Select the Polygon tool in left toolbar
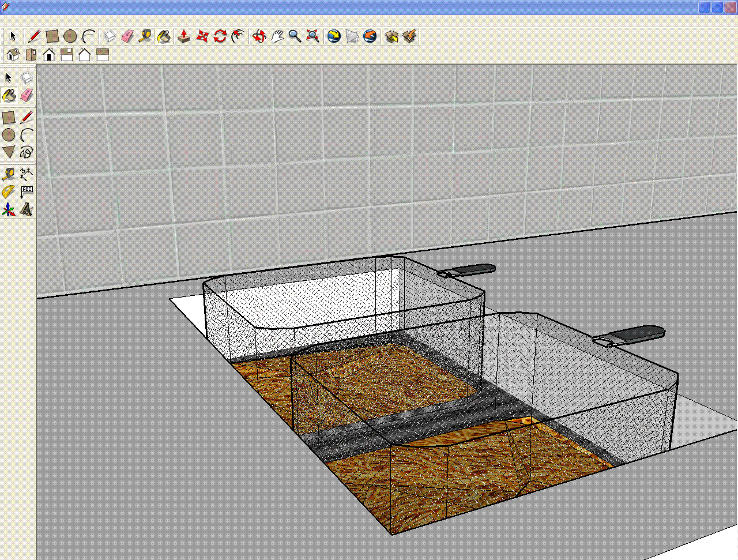This screenshot has width=738, height=560. [9, 152]
